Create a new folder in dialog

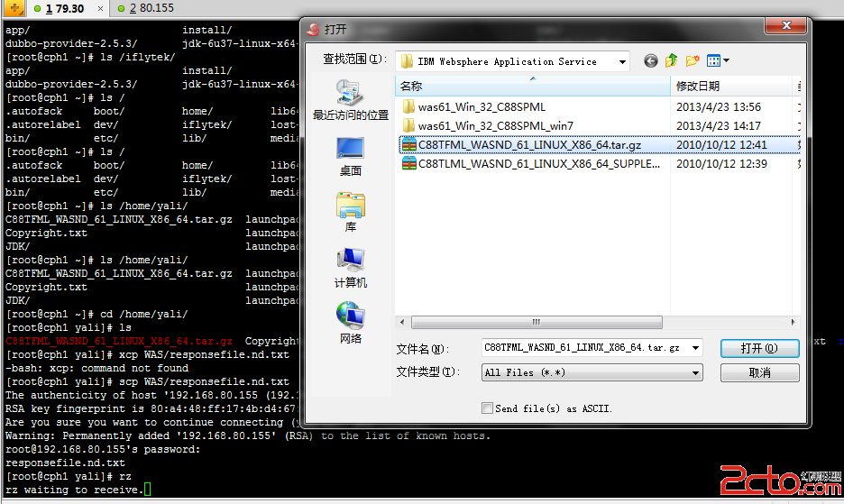[693, 60]
